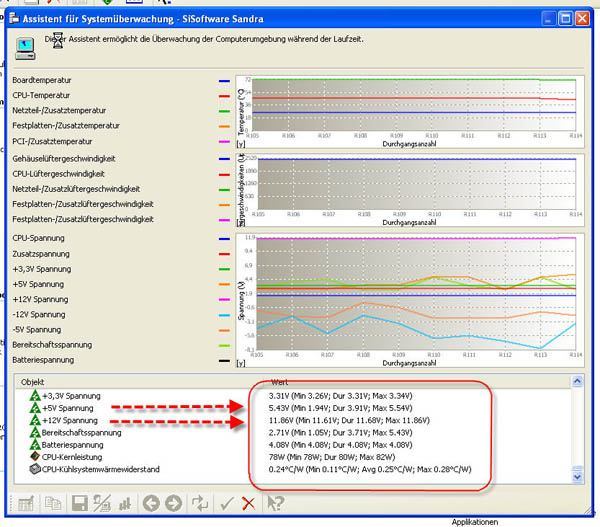Click the heatsink icon beside CPU-Kühlsystemwärmewiderstand
Viewport: 600px width, 527px height.
(x=35, y=469)
